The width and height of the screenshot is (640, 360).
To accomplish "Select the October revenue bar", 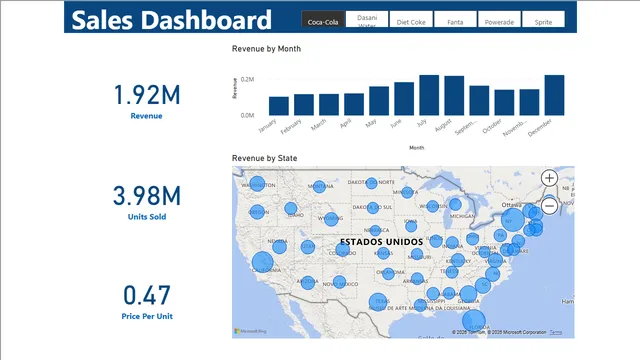I will [x=504, y=103].
